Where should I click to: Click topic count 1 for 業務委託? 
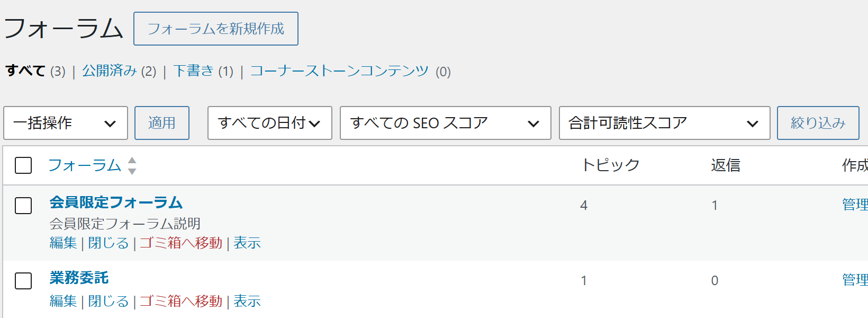coord(584,281)
